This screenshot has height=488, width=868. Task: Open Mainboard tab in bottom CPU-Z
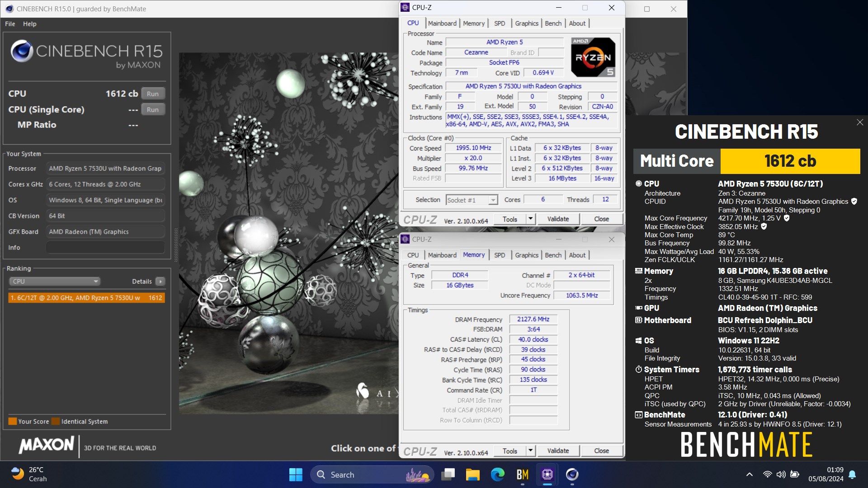tap(442, 255)
